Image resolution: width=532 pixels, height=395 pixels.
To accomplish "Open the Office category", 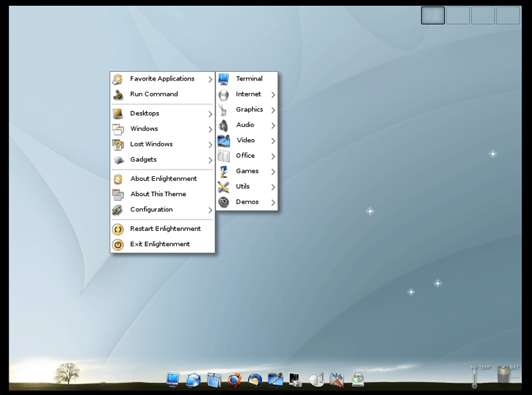I will click(247, 156).
